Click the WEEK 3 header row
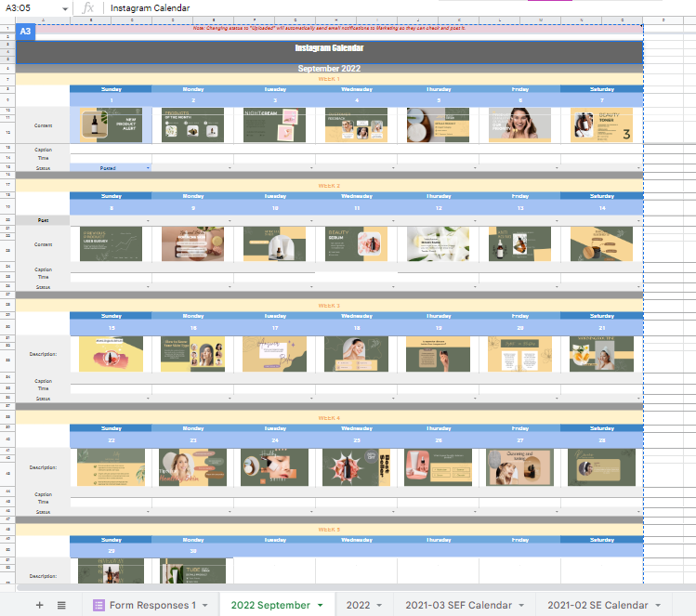This screenshot has width=696, height=616. click(329, 306)
